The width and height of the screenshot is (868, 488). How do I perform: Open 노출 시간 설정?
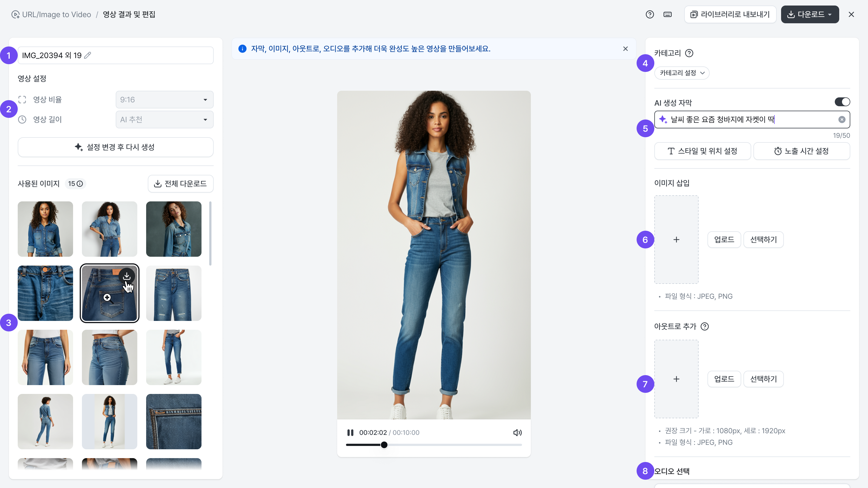(802, 151)
